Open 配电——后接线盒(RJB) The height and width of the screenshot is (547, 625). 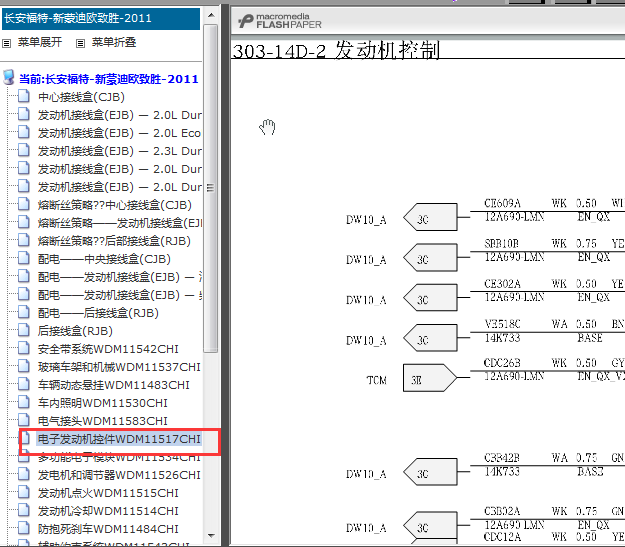(x=98, y=313)
